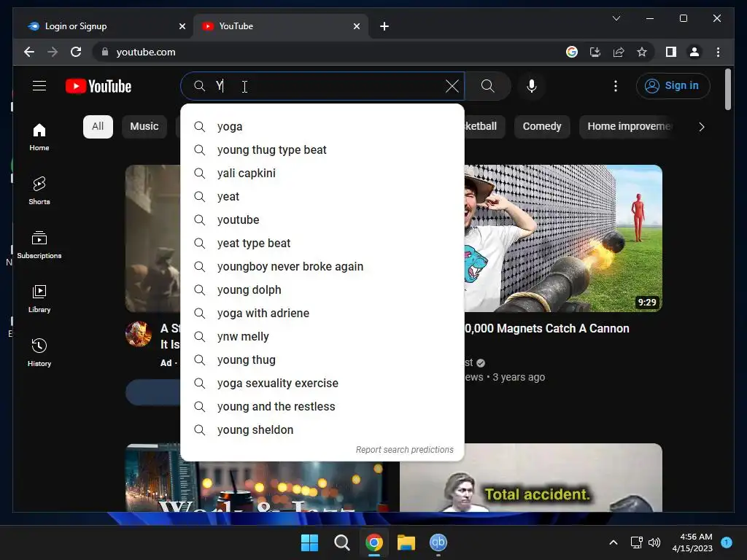Open Shorts in sidebar
Image resolution: width=747 pixels, height=560 pixels.
pos(39,191)
